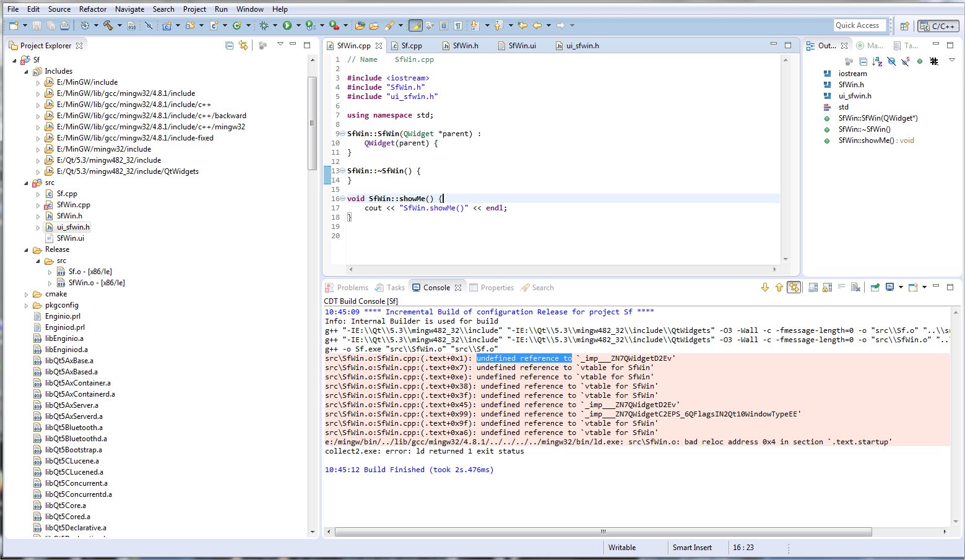The height and width of the screenshot is (560, 965).
Task: Click the Build hammer icon in toolbar
Action: point(108,25)
